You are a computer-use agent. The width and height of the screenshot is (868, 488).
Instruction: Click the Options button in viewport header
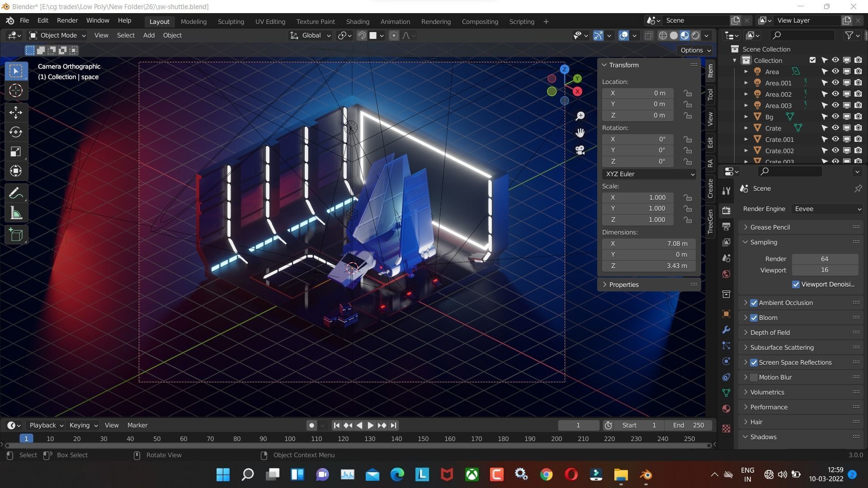click(x=695, y=50)
